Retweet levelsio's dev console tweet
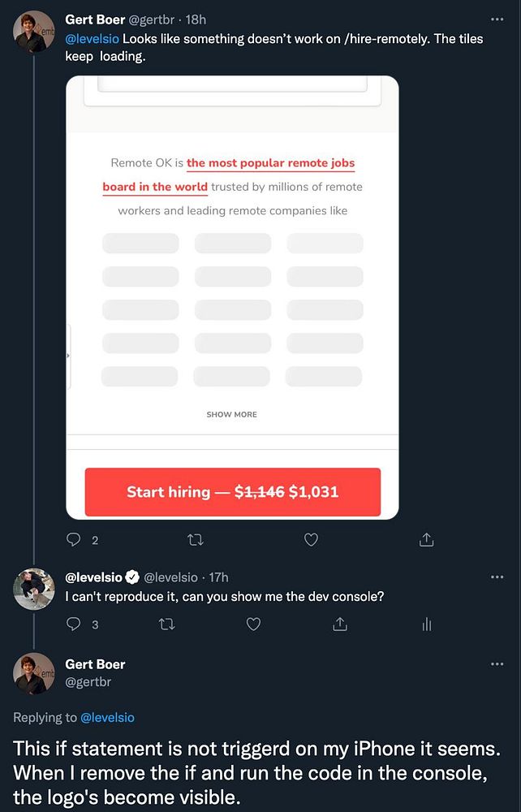521x812 pixels. [x=166, y=624]
